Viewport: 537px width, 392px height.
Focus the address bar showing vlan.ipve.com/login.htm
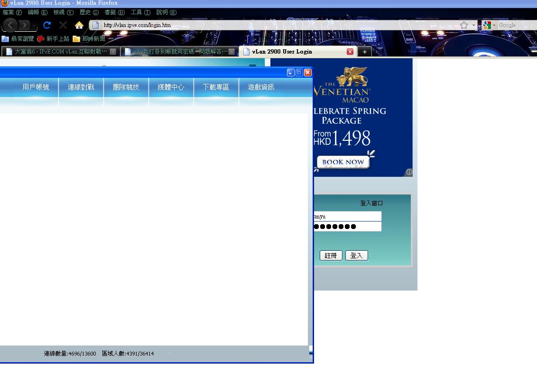pyautogui.click(x=274, y=25)
